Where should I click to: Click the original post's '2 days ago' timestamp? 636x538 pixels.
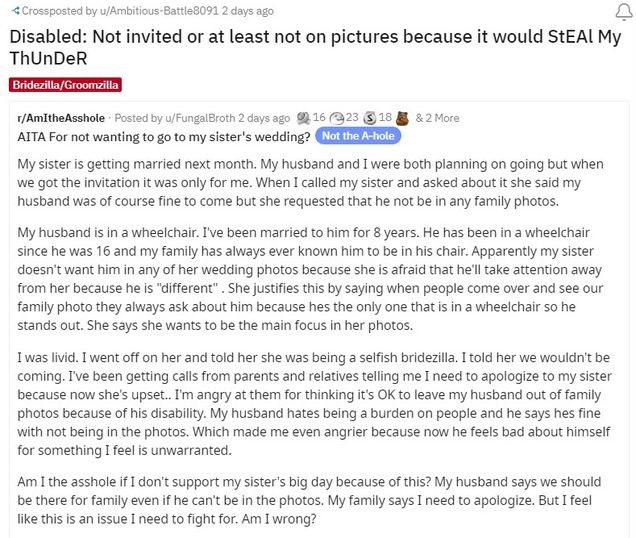coord(264,118)
